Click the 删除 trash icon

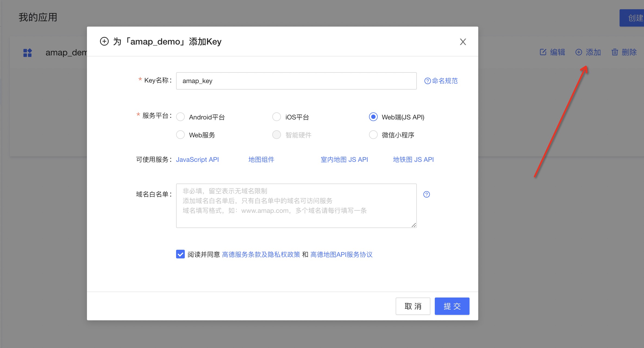coord(615,52)
